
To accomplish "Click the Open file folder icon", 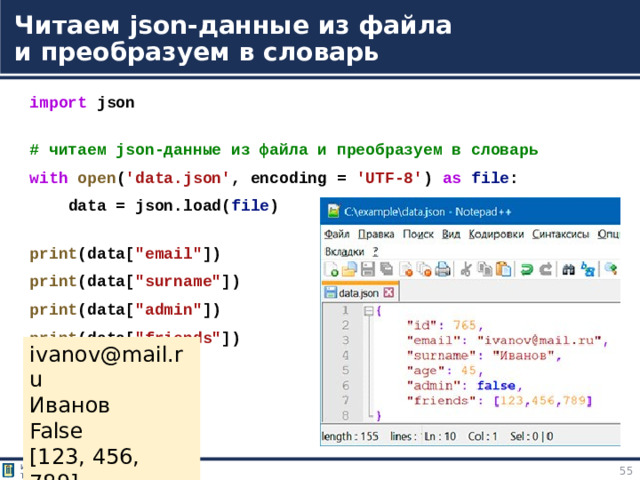I will pos(349,269).
